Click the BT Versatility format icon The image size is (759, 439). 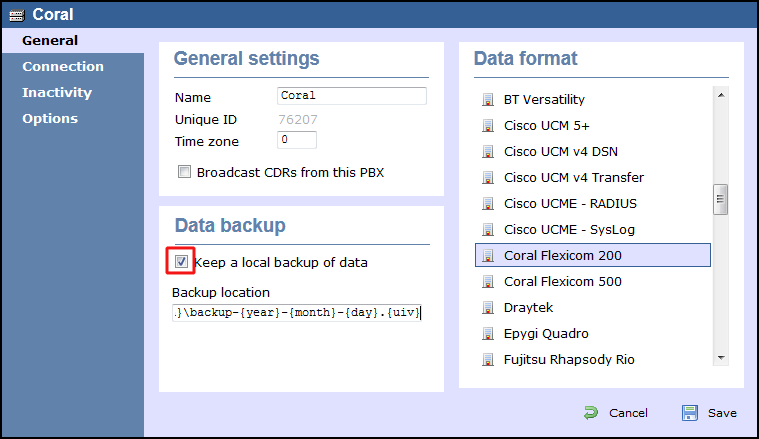click(487, 100)
